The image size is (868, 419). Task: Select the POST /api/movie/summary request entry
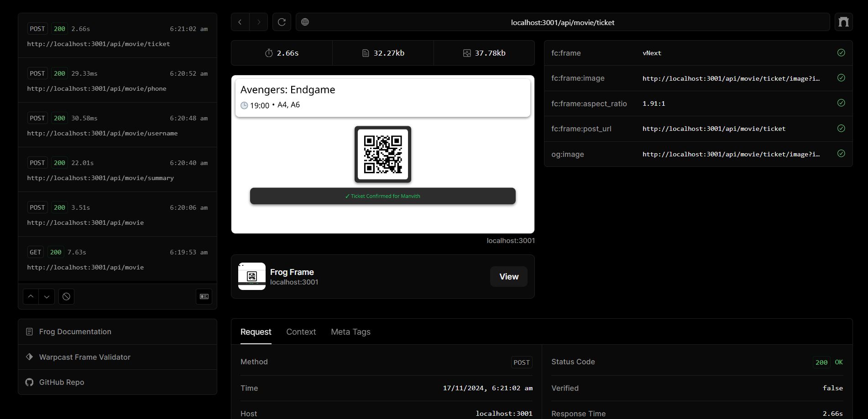117,170
